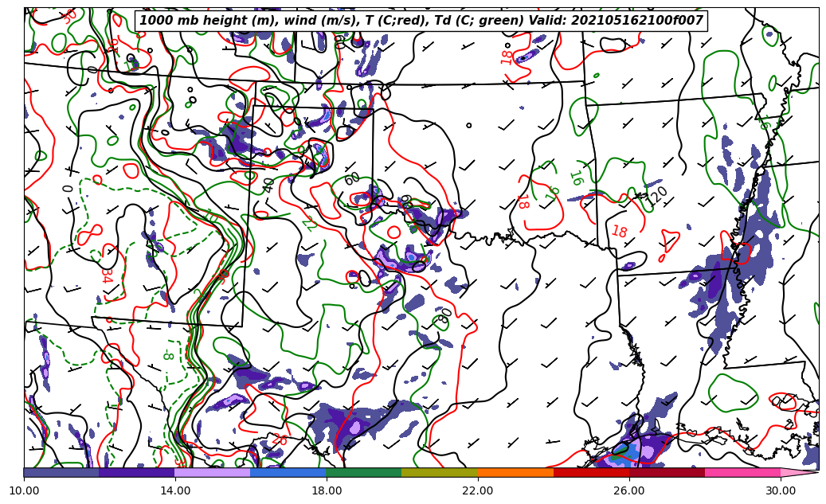
Task: Click the black 40 height contour label
Action: [268, 186]
